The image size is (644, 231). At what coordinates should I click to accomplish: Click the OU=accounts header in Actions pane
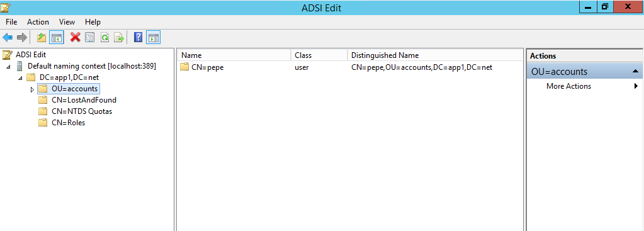[x=585, y=71]
